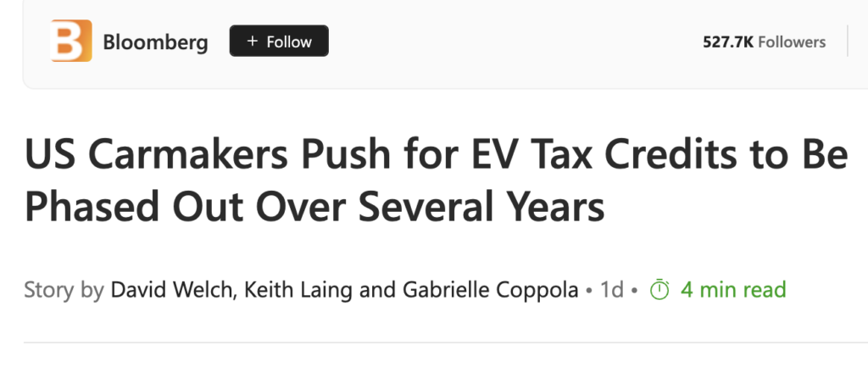Click the dot separator before 1d
The height and width of the screenshot is (384, 868).
tap(590, 291)
